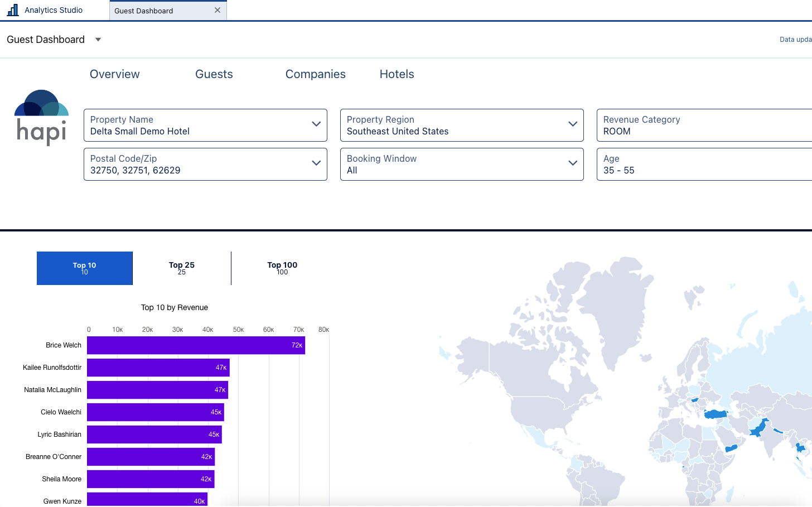Expand the Property Region filter chevron
The height and width of the screenshot is (507, 812).
573,124
